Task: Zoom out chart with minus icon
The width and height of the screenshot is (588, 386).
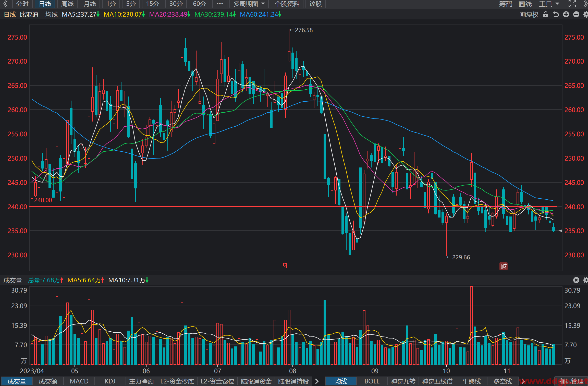Action: [576, 15]
